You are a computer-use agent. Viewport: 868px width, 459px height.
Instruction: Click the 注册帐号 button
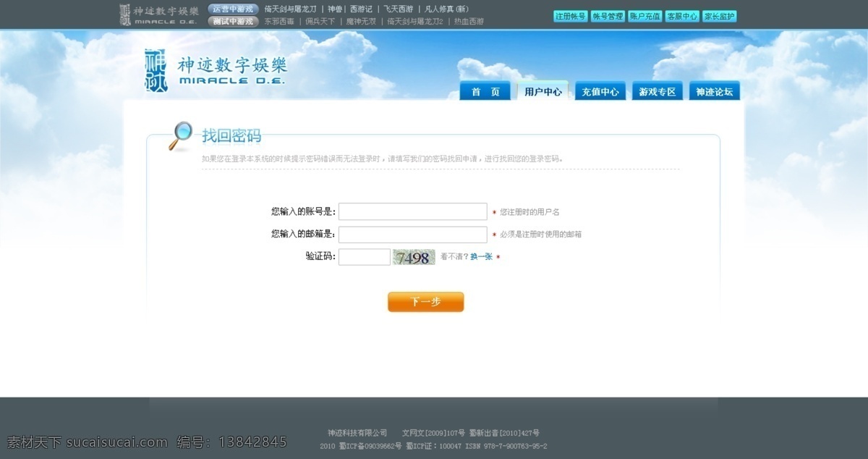[571, 16]
